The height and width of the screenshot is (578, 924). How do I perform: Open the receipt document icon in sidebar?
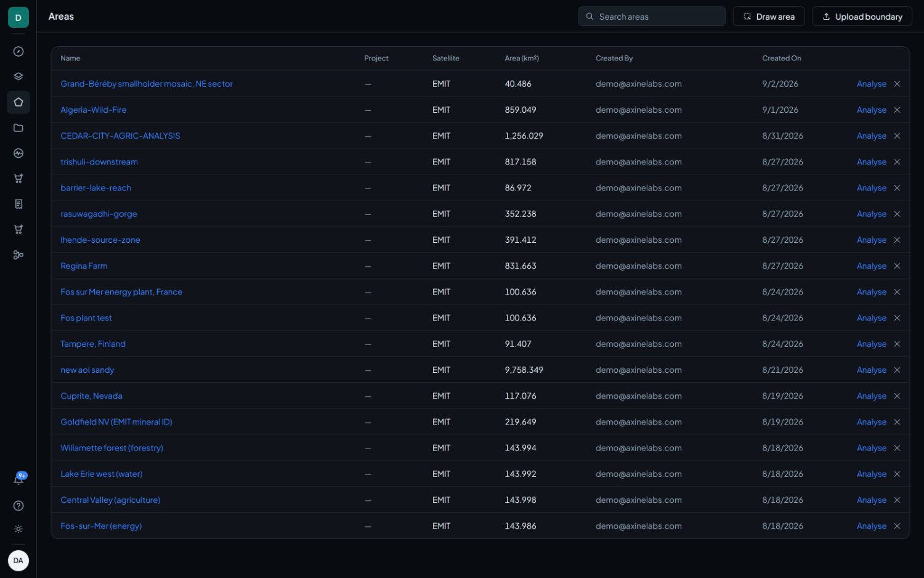click(x=18, y=204)
